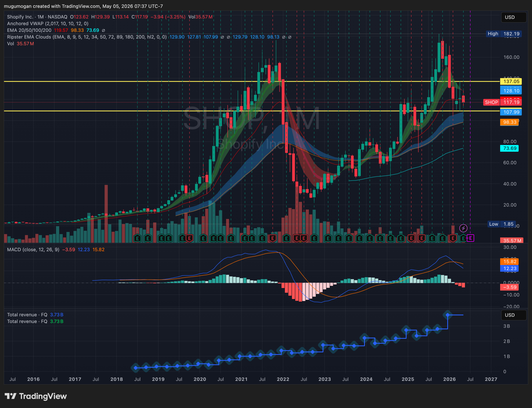The height and width of the screenshot is (408, 532).
Task: Click the only red earnings marker in 2021
Action: (x=273, y=238)
